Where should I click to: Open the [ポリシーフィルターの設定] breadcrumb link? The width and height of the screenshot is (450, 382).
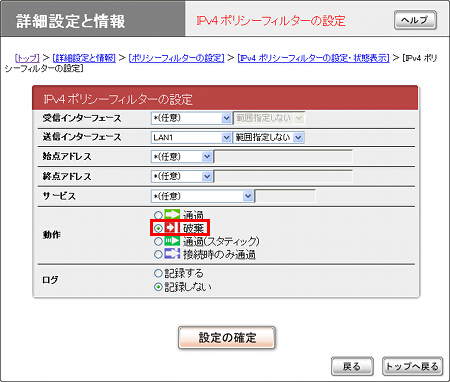point(176,58)
